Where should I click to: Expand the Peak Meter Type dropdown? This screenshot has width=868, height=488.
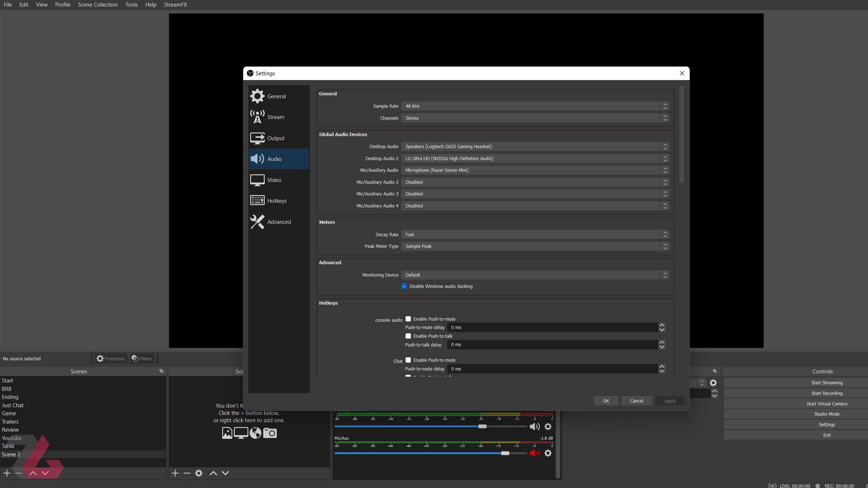click(x=665, y=246)
